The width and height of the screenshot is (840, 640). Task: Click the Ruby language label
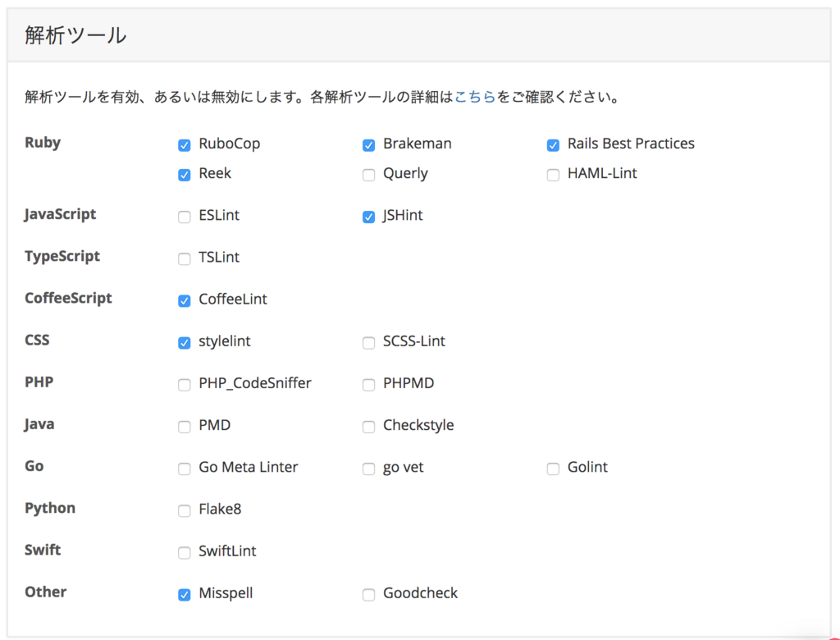(x=43, y=143)
